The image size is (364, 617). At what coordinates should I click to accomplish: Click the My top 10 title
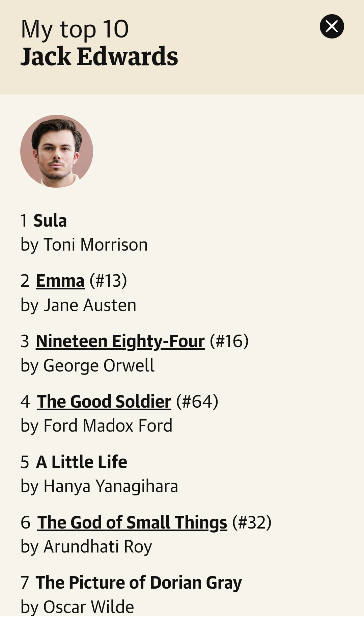(x=75, y=29)
